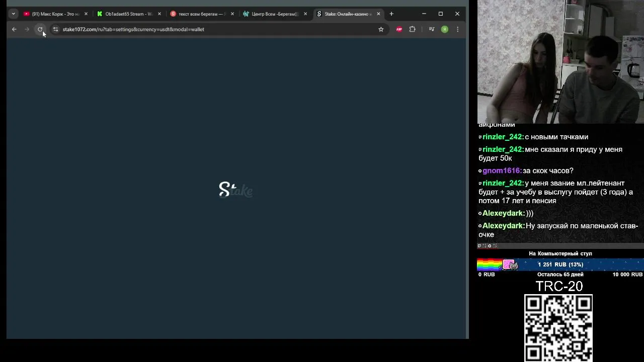Go forward to the next page
The width and height of the screenshot is (644, 362).
27,29
